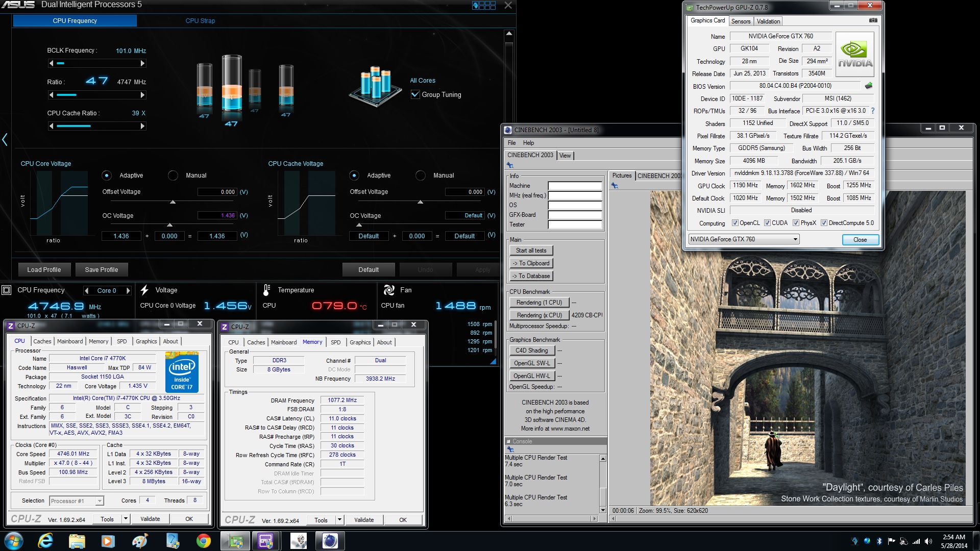Open the CINEBENCH File menu

coord(511,143)
